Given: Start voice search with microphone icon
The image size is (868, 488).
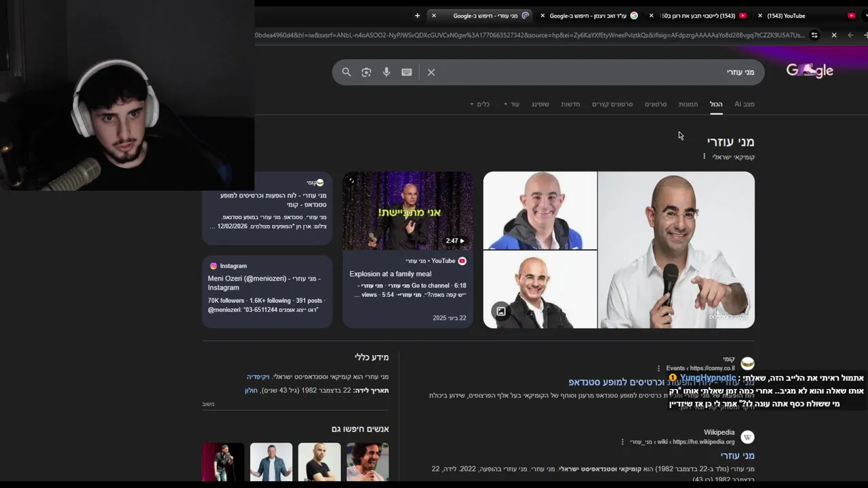Looking at the screenshot, I should coord(387,72).
